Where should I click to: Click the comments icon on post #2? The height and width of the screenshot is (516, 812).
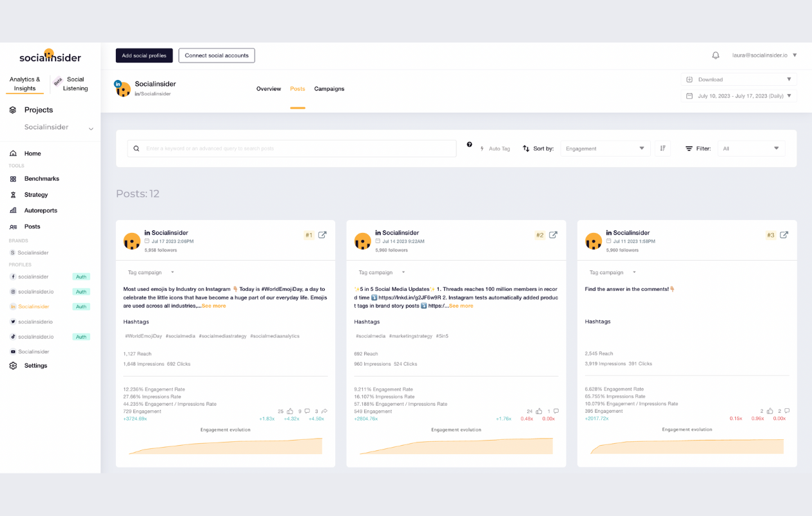click(x=556, y=411)
